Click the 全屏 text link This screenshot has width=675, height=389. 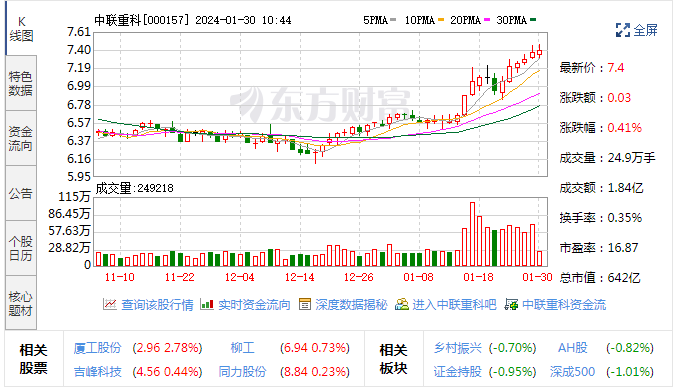point(645,30)
